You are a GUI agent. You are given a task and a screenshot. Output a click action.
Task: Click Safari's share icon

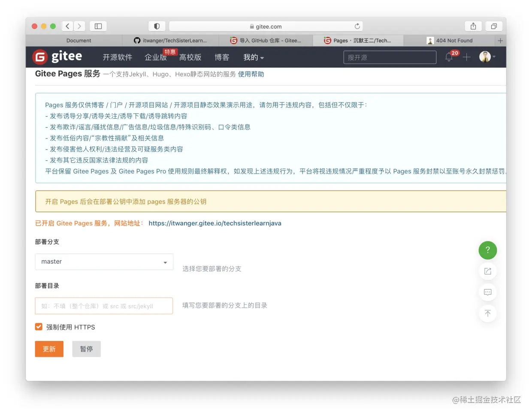click(473, 26)
